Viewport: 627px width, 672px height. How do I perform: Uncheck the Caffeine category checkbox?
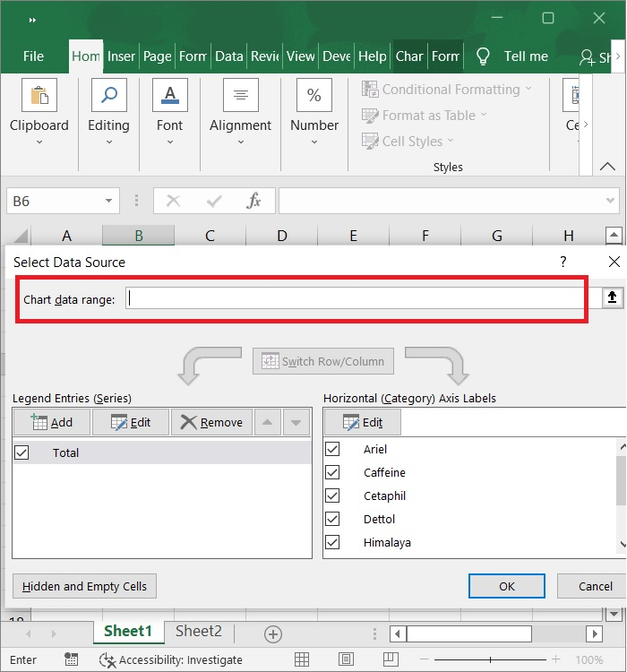(332, 472)
